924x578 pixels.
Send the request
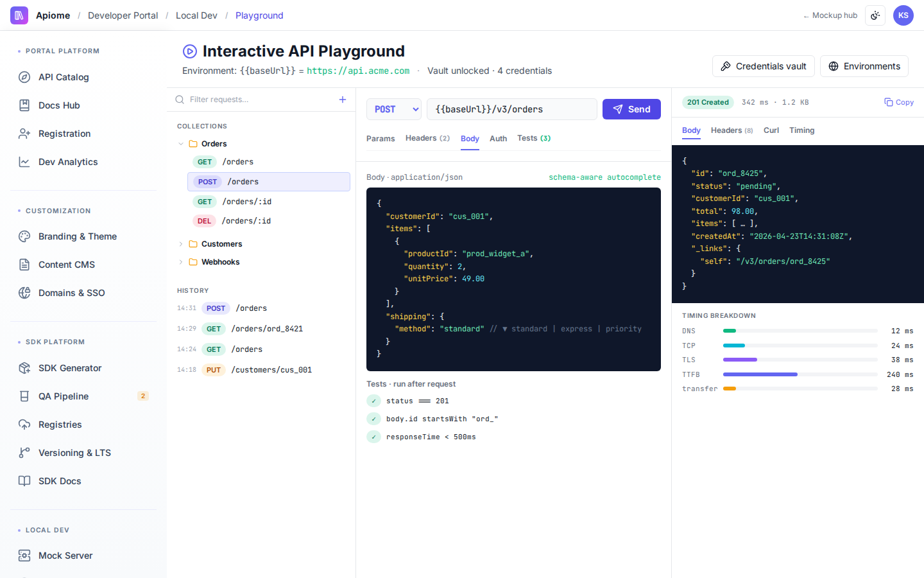[631, 109]
